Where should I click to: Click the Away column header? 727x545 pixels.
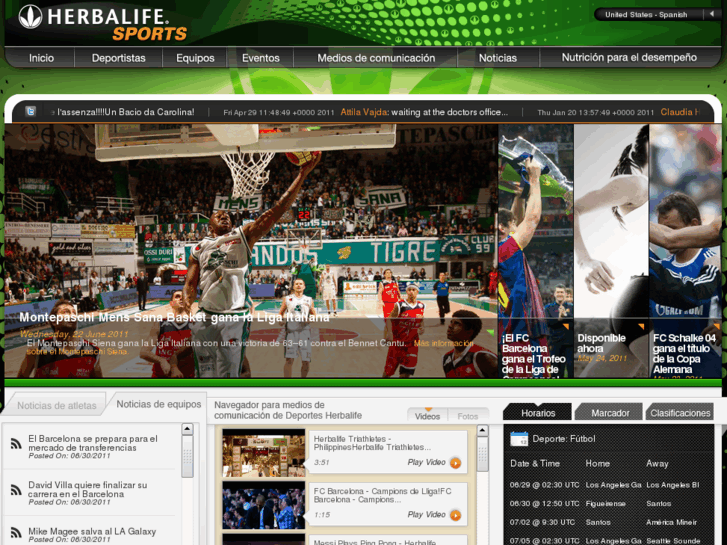657,463
